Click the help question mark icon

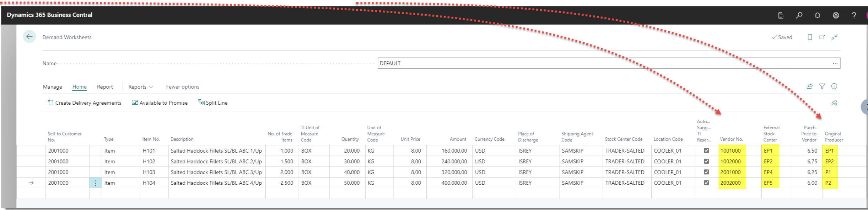tap(854, 15)
